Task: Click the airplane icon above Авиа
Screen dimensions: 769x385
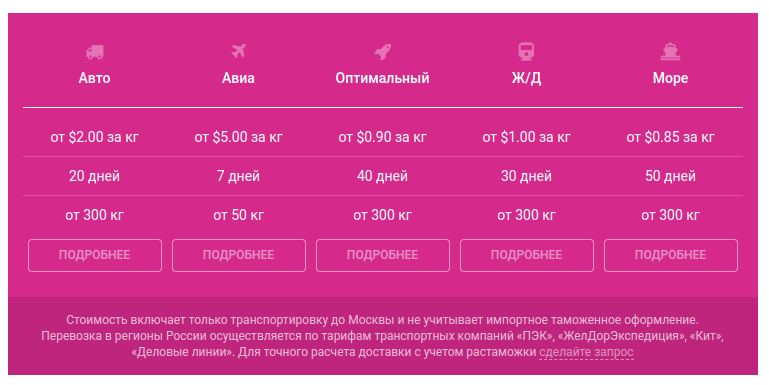Action: point(238,51)
